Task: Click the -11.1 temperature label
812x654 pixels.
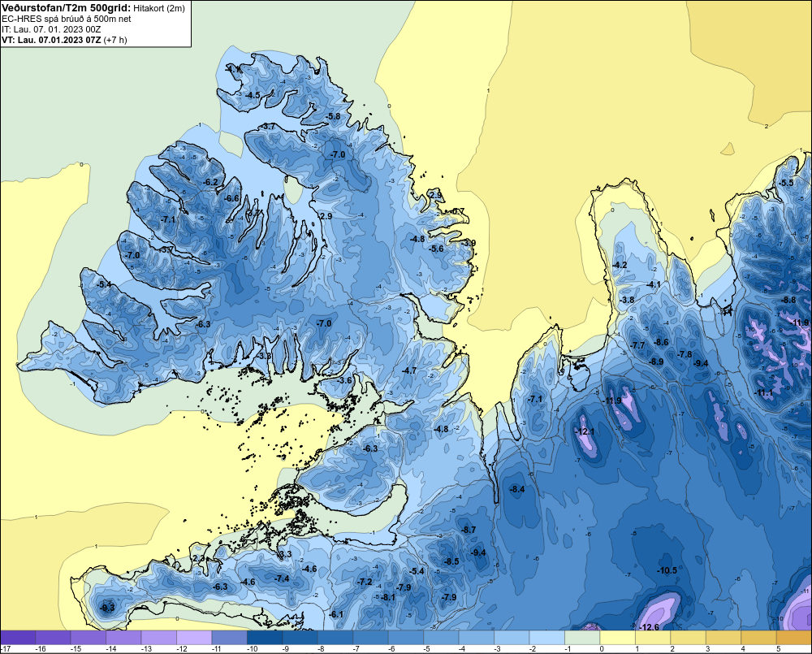Action: [x=764, y=393]
